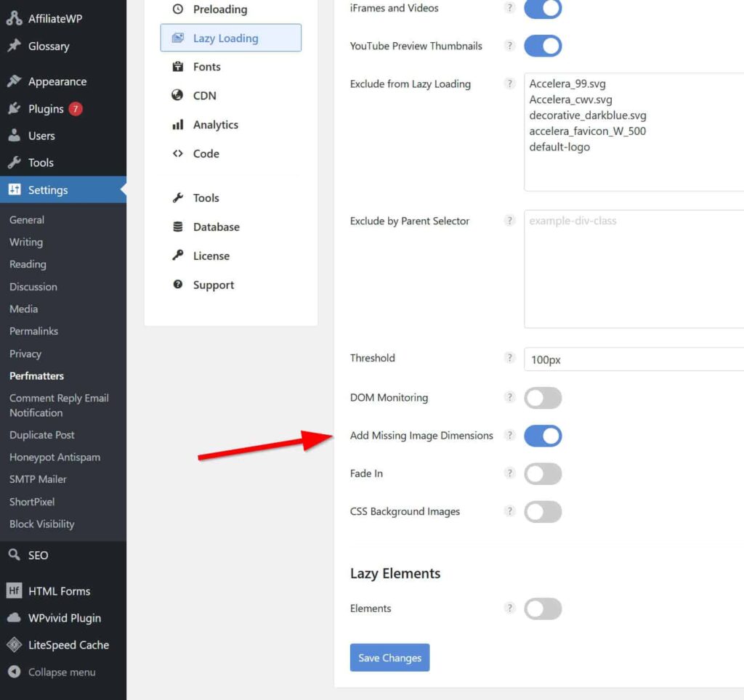The image size is (744, 700).
Task: Click the CDN globe icon
Action: (177, 96)
